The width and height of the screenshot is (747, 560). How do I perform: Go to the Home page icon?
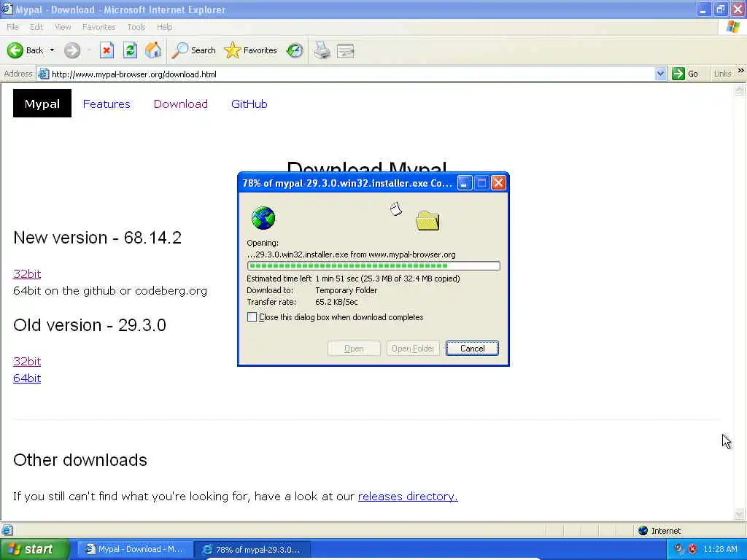point(153,50)
